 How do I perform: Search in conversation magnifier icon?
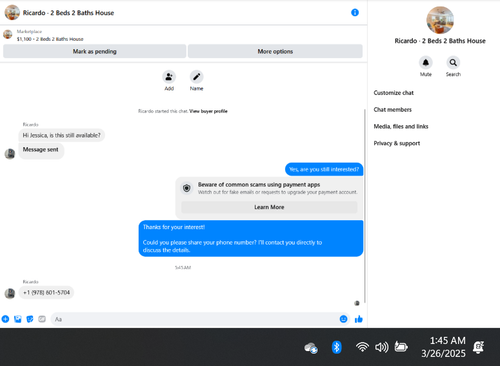tap(453, 62)
